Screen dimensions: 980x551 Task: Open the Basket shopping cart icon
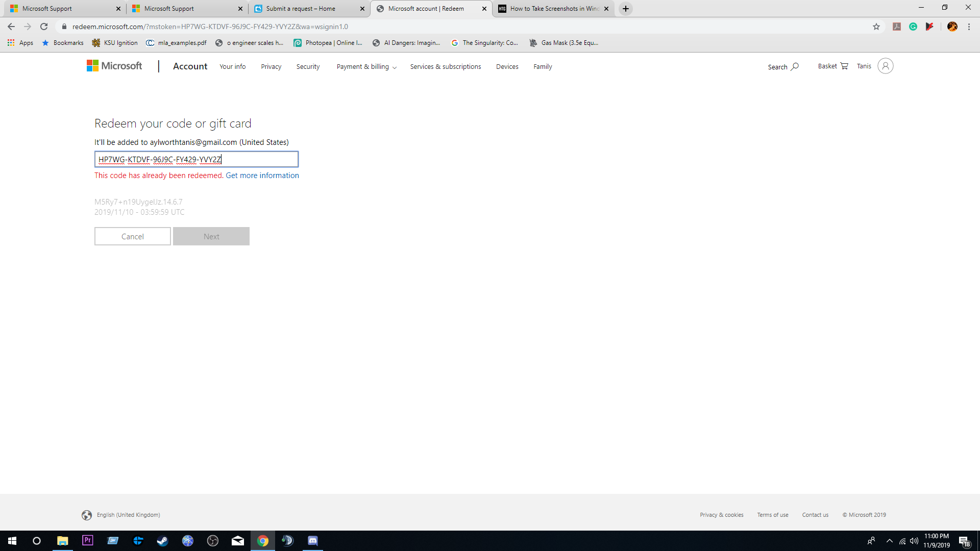point(844,66)
